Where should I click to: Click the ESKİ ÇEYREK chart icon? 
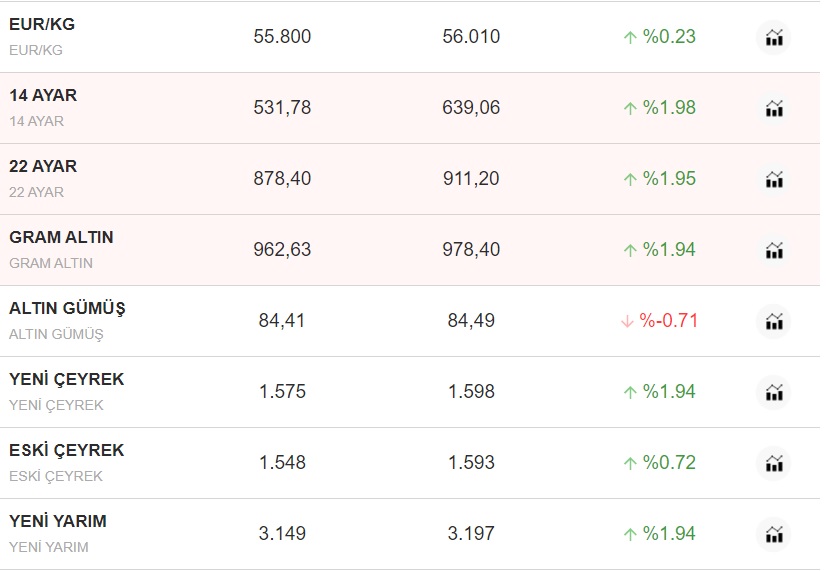pos(773,464)
